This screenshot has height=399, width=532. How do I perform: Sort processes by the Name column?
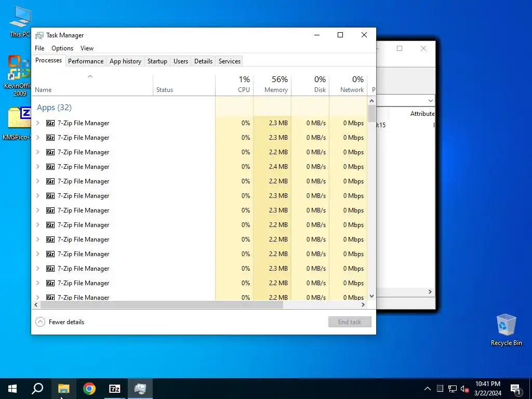click(x=92, y=85)
